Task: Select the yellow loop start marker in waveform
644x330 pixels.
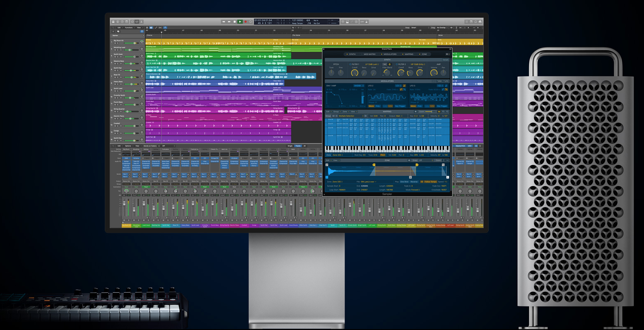Action: click(374, 165)
